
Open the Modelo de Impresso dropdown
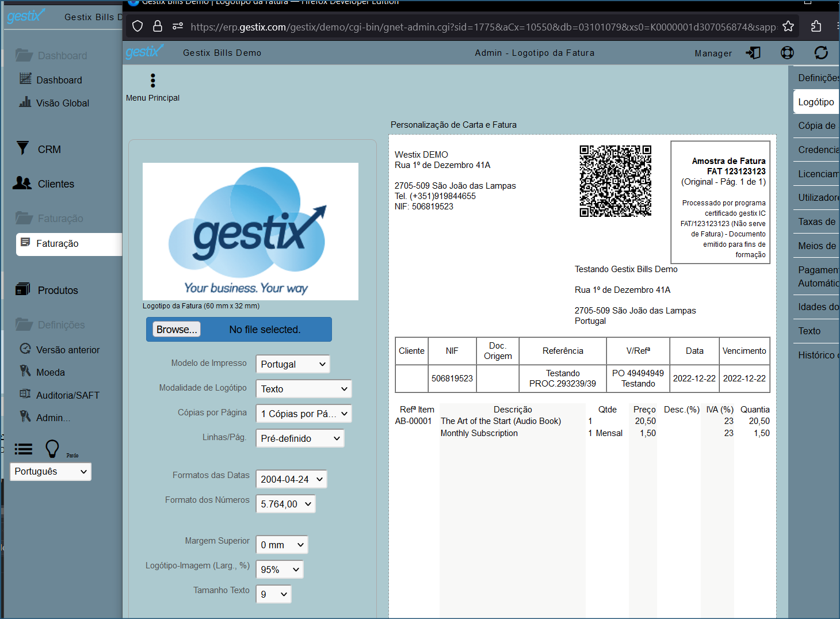(293, 364)
